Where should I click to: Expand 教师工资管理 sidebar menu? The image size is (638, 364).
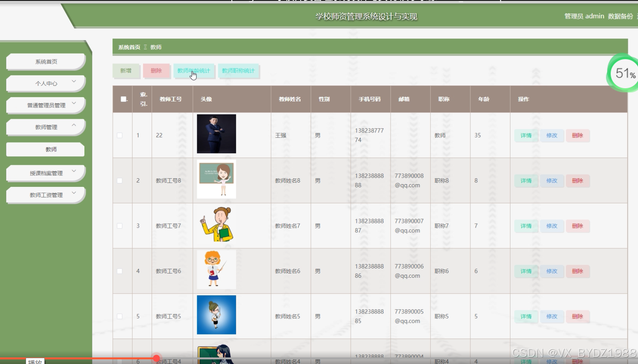[x=46, y=195]
